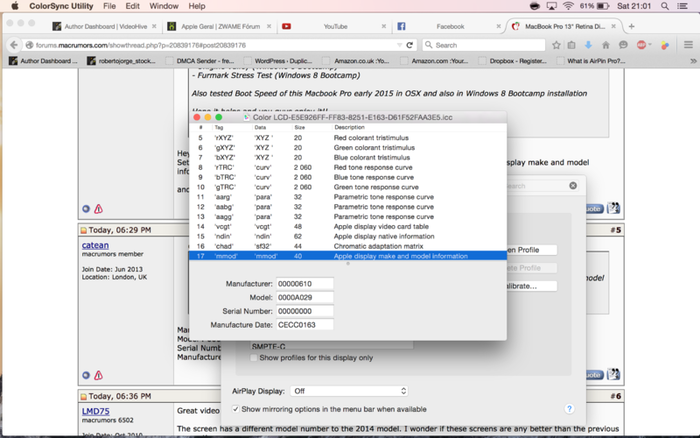Open the Window menu
Viewport: 700px width, 438px height.
point(164,6)
